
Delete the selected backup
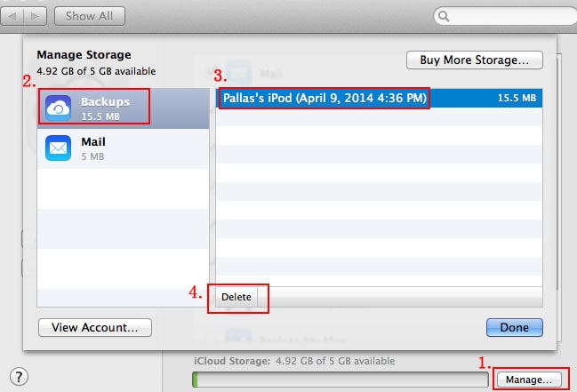236,297
